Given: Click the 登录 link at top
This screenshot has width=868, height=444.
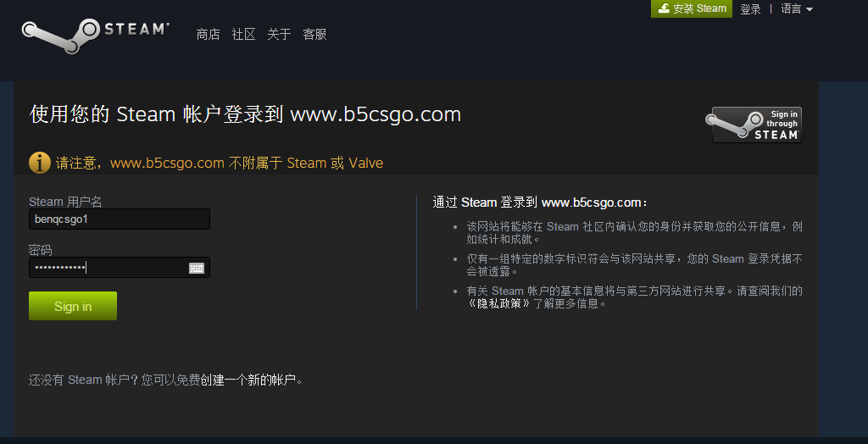Looking at the screenshot, I should [751, 8].
